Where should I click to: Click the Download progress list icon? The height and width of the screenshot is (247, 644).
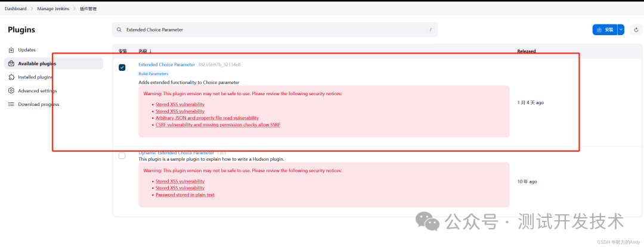[x=11, y=104]
